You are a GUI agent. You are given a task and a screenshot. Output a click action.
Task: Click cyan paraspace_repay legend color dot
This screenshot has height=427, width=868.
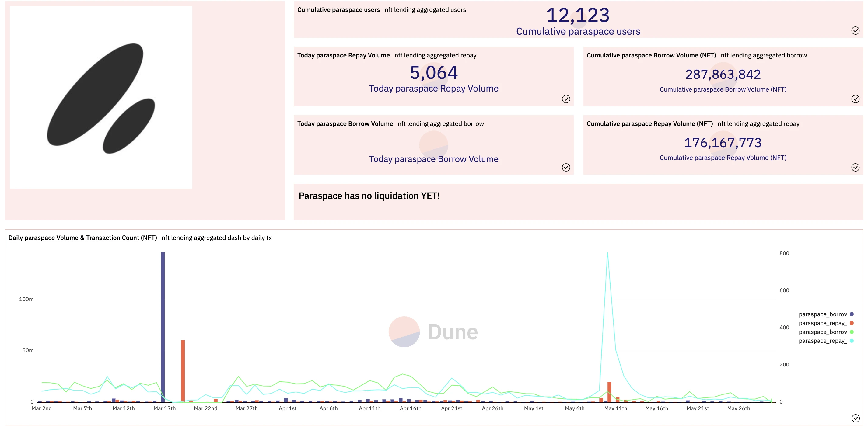(x=852, y=341)
